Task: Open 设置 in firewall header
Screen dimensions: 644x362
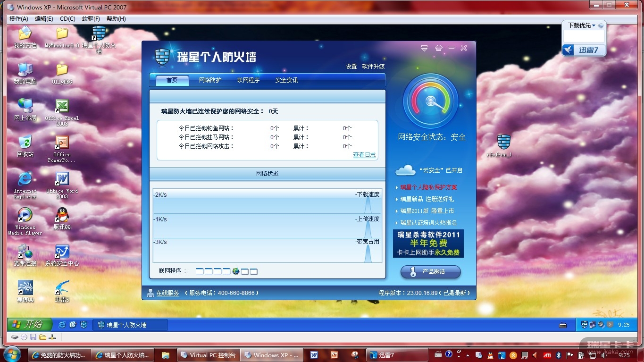Action: click(351, 67)
